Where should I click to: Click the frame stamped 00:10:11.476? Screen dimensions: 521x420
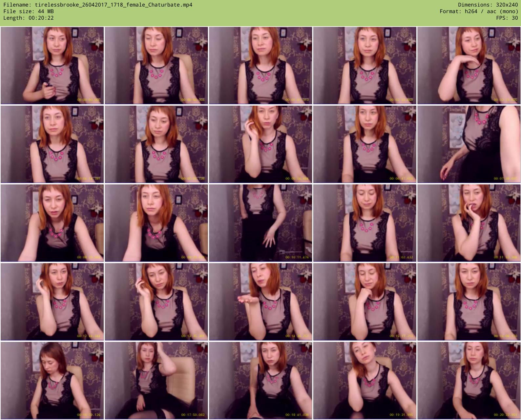(x=260, y=223)
